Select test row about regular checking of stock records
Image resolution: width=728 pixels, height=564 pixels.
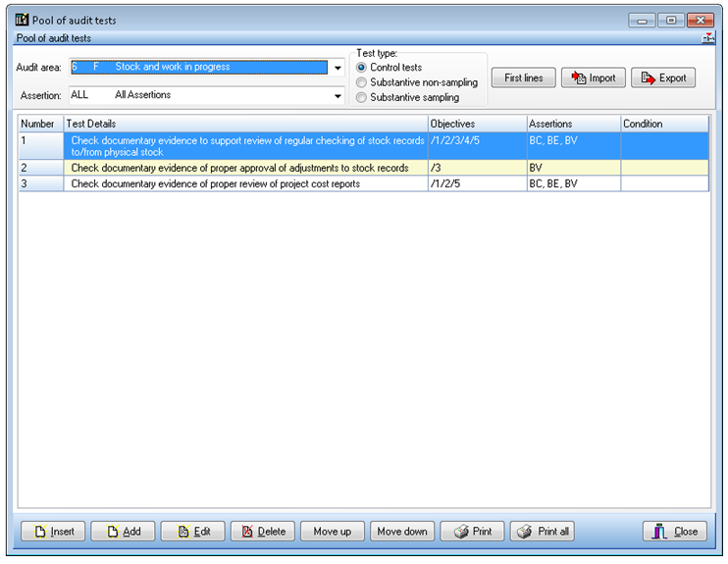coord(364,146)
